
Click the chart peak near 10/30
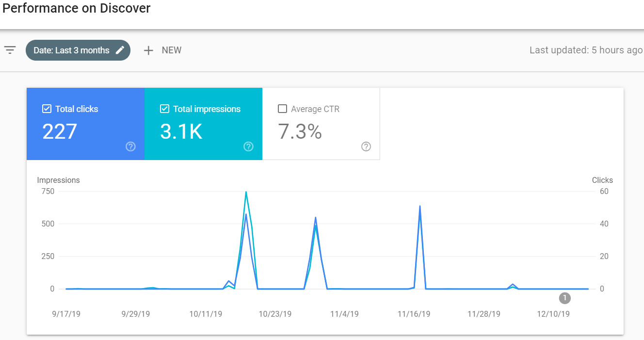tap(316, 218)
